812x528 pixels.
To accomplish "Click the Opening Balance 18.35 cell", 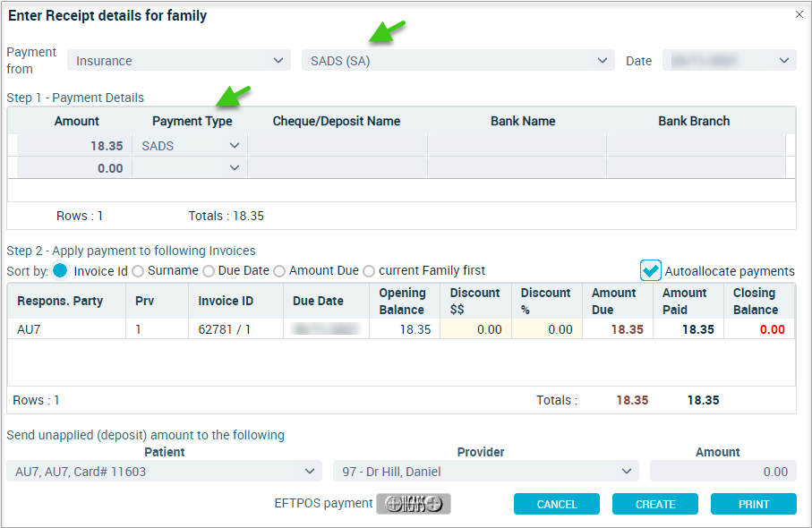I will pos(405,329).
